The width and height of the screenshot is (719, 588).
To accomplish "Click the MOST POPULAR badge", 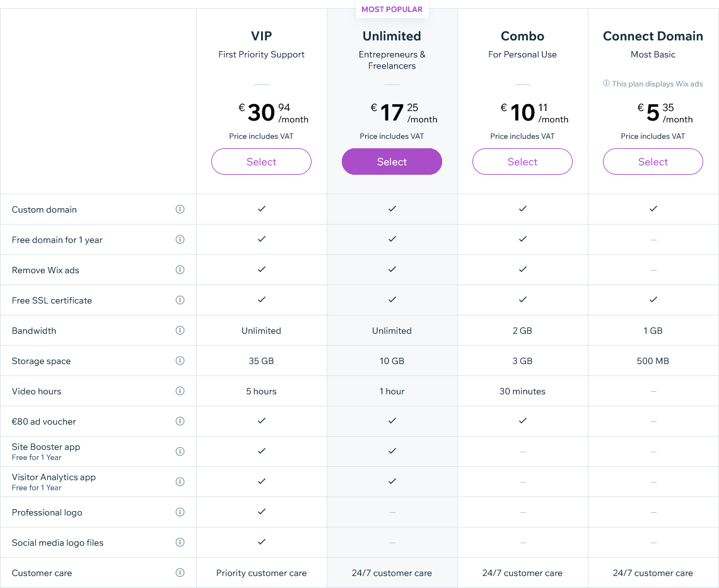I will (x=392, y=9).
